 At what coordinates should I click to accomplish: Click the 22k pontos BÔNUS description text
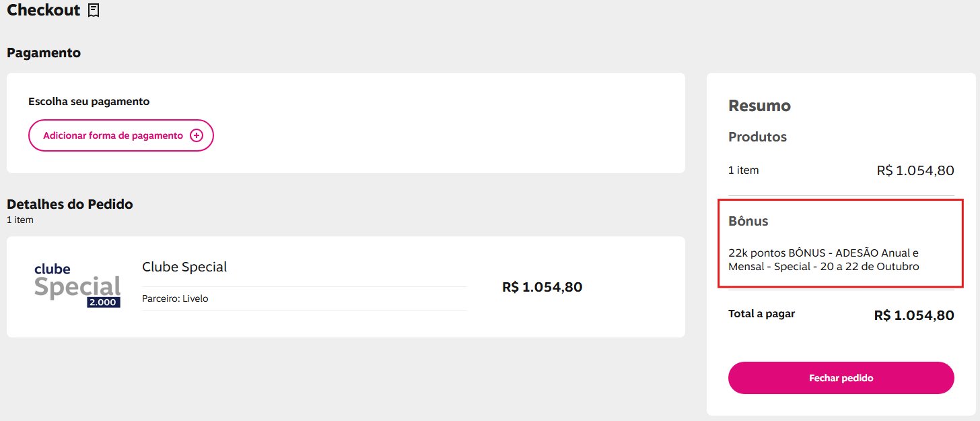click(823, 259)
